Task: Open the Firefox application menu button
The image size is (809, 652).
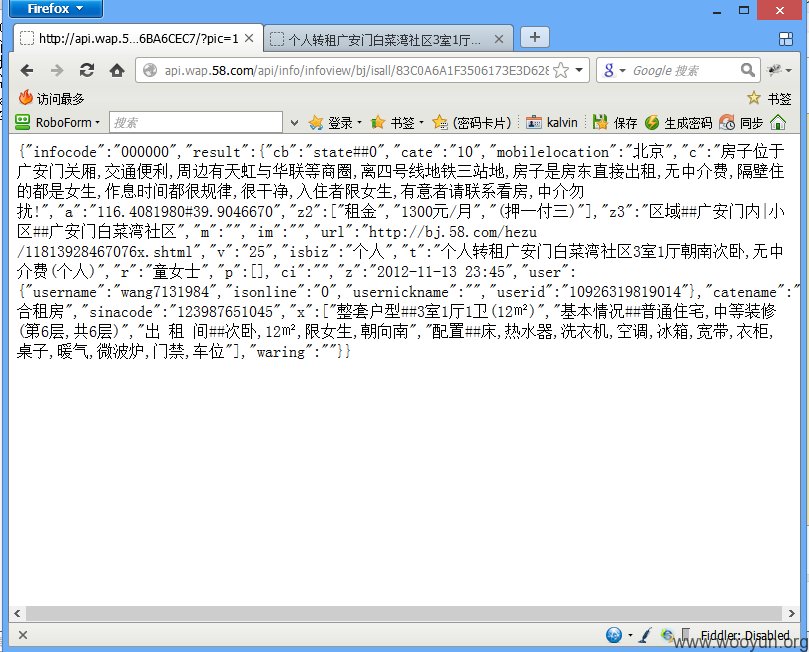Action: [x=56, y=9]
